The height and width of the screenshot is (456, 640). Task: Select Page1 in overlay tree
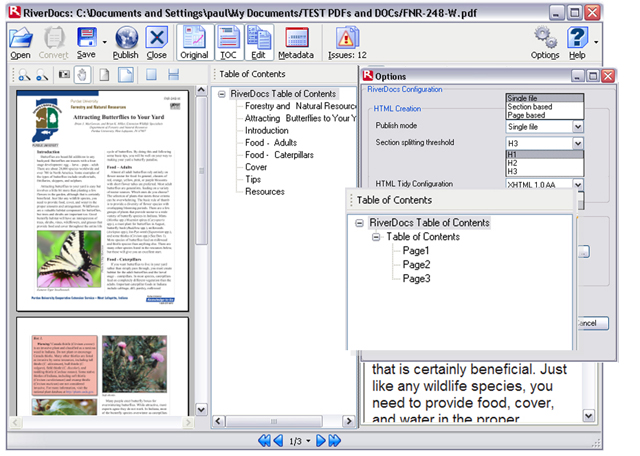click(x=416, y=251)
